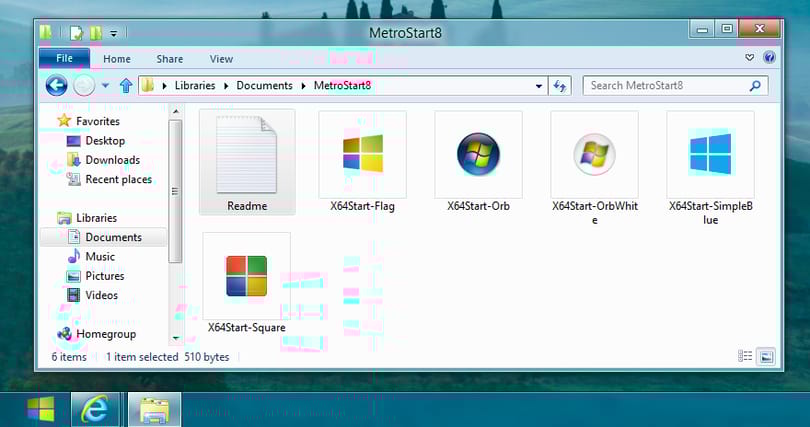Screen dimensions: 810x427
Task: Click Documents in the address bar path
Action: tap(264, 86)
